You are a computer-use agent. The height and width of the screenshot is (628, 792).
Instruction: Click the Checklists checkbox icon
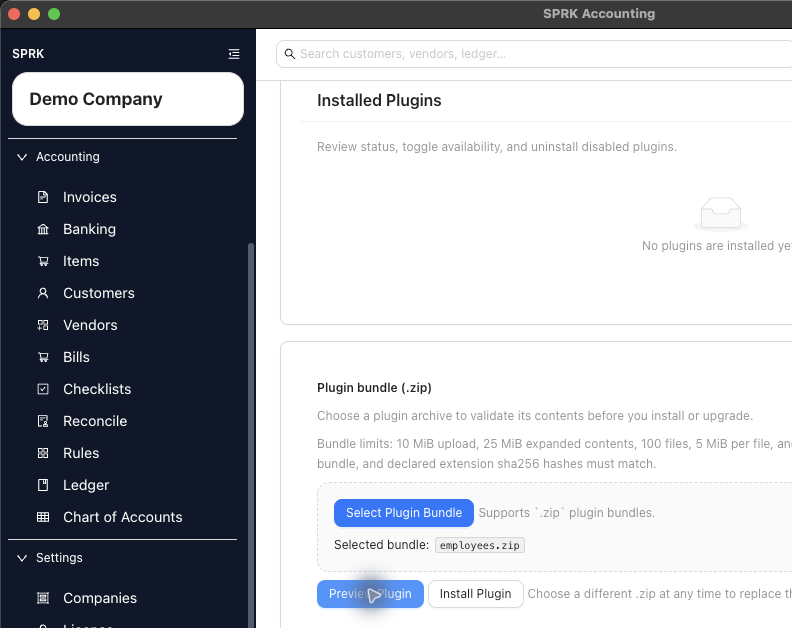tap(43, 389)
